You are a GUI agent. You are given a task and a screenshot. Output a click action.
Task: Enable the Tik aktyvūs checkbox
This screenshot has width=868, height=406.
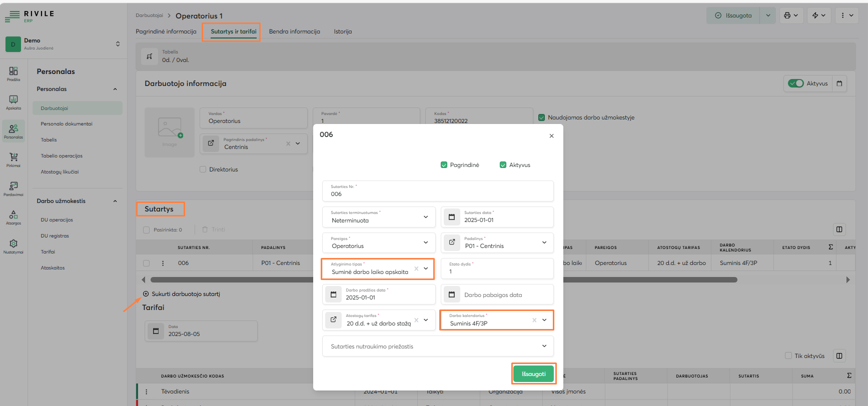(x=788, y=355)
